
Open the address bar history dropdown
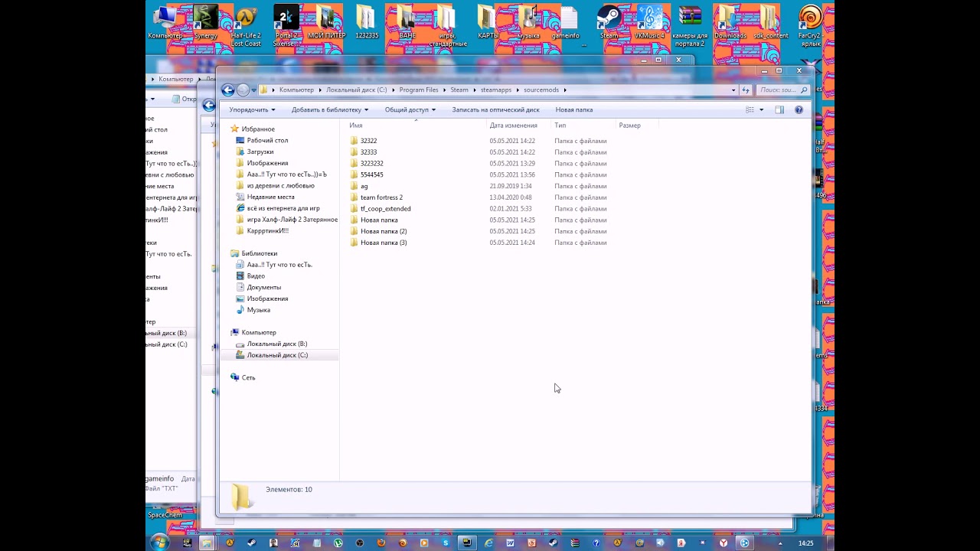(x=733, y=90)
